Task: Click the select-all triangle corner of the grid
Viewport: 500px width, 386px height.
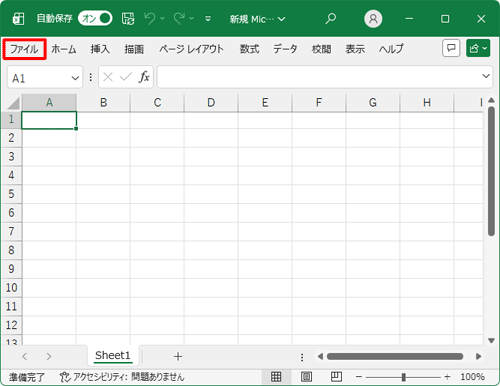Action: coord(14,103)
